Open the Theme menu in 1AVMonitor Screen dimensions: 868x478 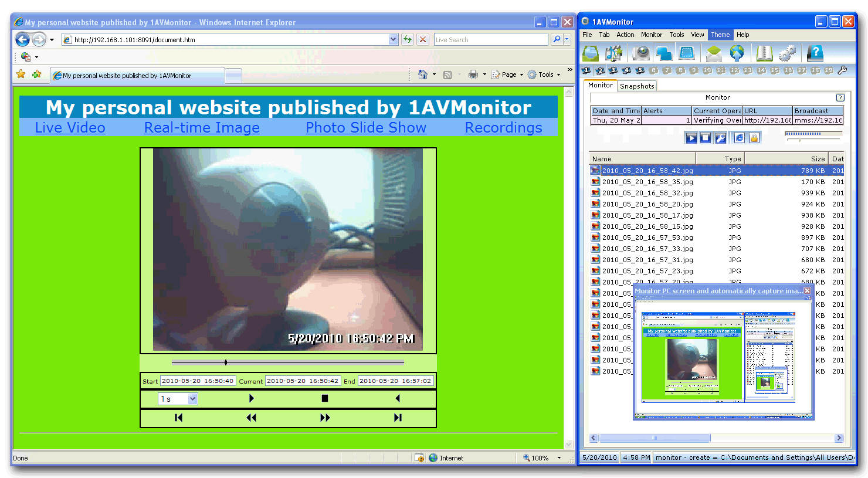pos(720,35)
